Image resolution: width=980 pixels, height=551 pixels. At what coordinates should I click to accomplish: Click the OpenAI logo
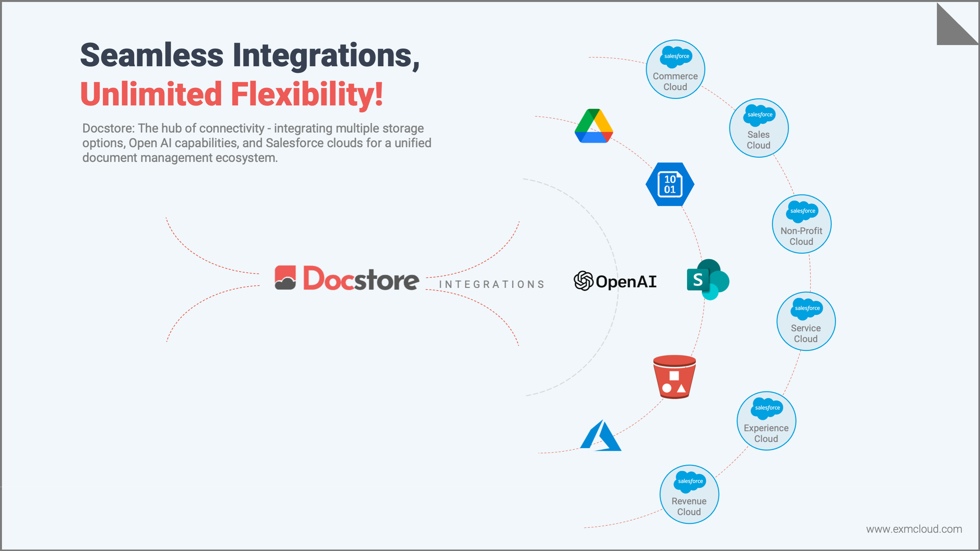(x=615, y=281)
